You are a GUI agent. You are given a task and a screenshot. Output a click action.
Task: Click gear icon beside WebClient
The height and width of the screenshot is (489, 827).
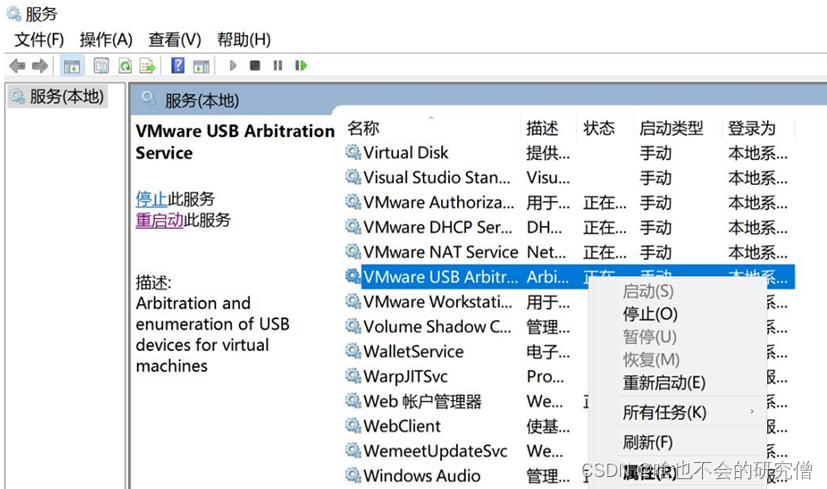353,425
